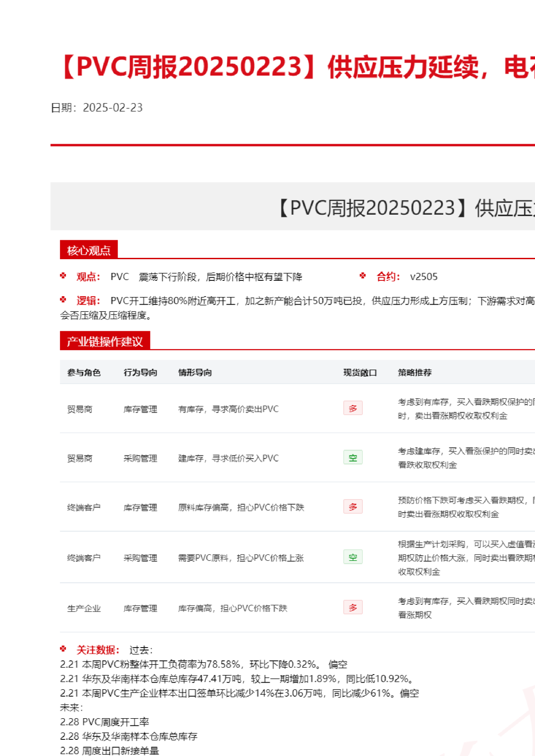
Task: Click the 策略推荐 column header
Action: (415, 373)
